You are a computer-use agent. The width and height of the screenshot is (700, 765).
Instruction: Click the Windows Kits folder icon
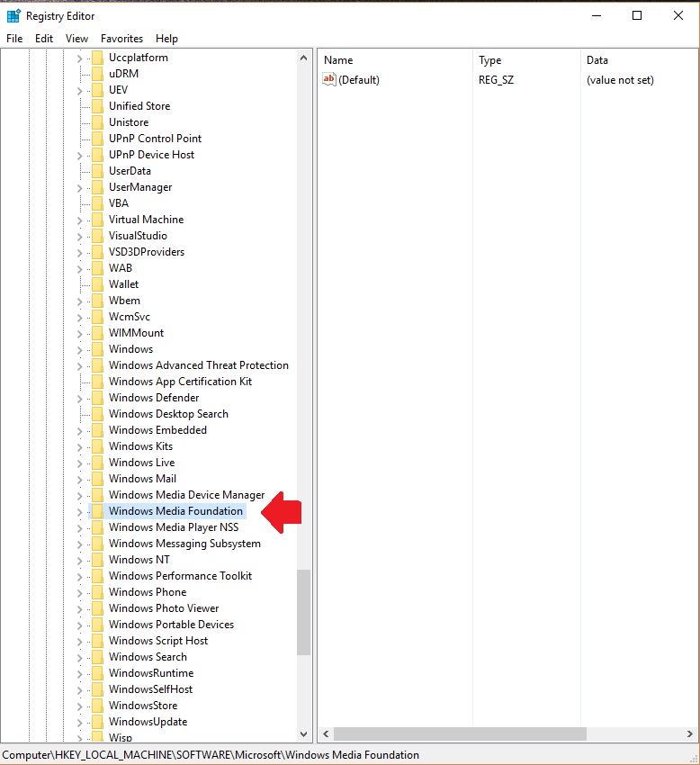97,445
